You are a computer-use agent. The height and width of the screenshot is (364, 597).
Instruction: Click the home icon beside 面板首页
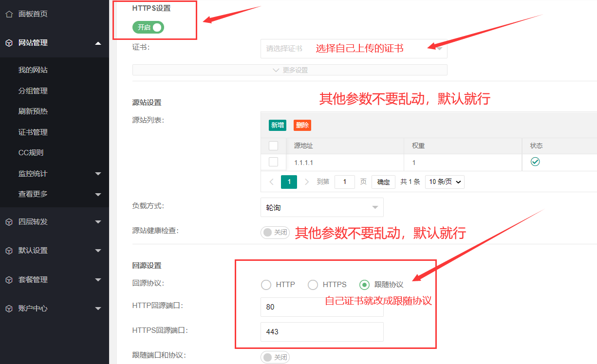(9, 14)
